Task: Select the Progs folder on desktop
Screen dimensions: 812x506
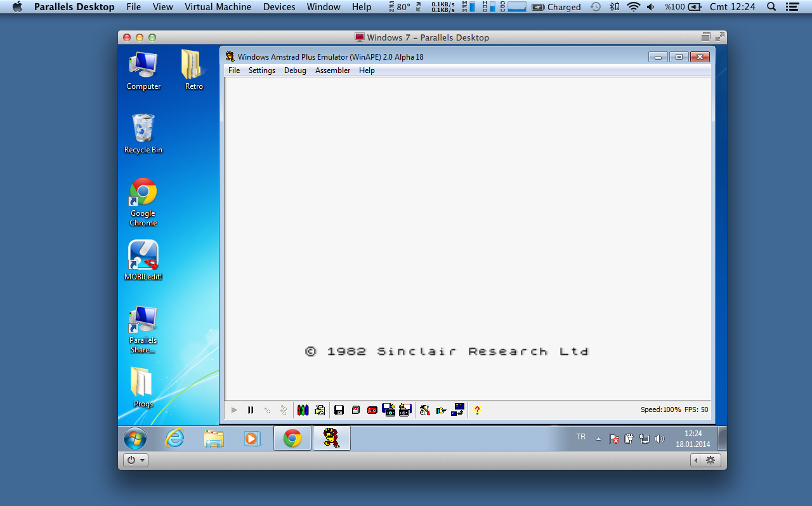Action: click(x=143, y=387)
